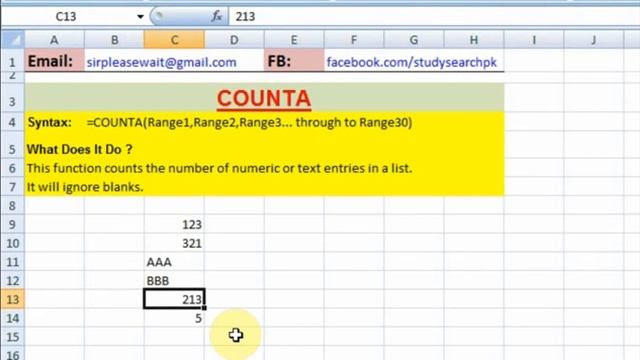640x360 pixels.
Task: Select row 8 header
Action: pos(13,205)
